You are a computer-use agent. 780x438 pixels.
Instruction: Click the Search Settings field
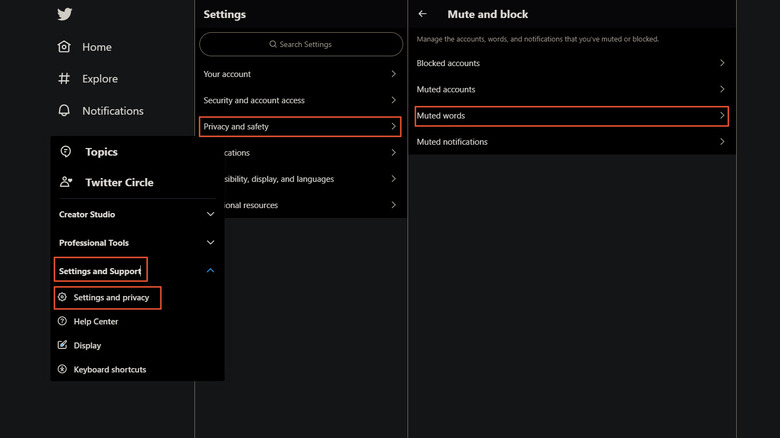pos(300,44)
